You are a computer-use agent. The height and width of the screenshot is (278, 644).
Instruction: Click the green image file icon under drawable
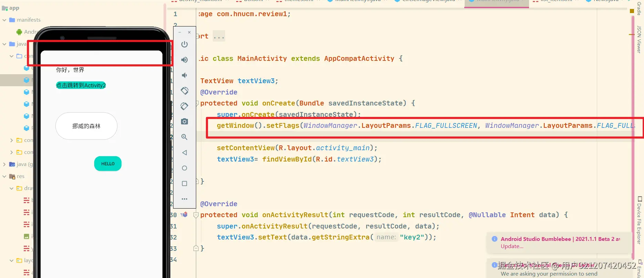click(27, 236)
